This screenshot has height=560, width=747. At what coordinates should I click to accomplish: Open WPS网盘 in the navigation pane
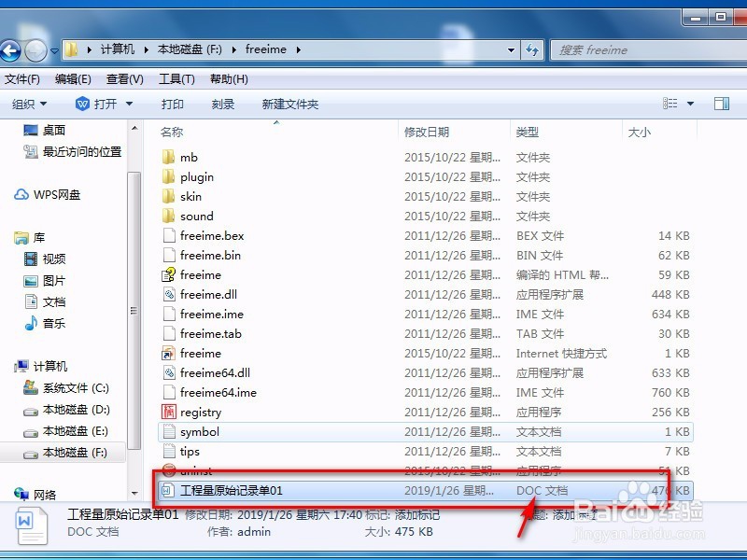coord(48,195)
